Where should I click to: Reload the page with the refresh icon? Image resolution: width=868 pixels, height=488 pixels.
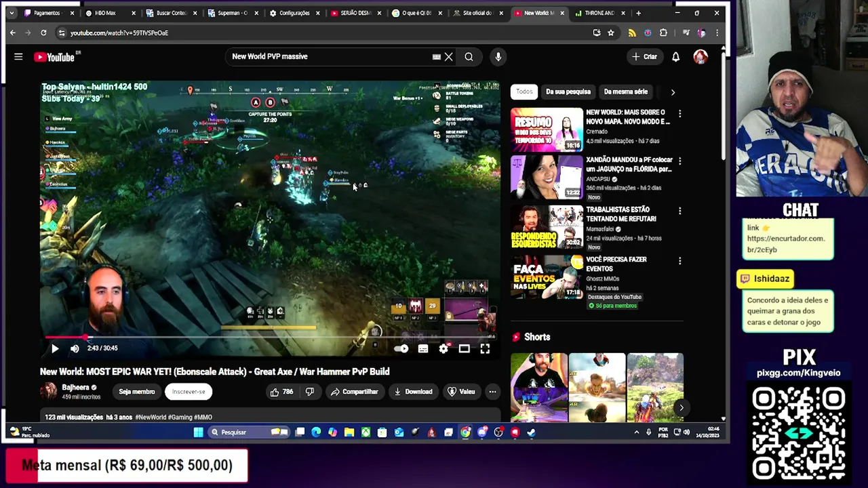coord(43,33)
